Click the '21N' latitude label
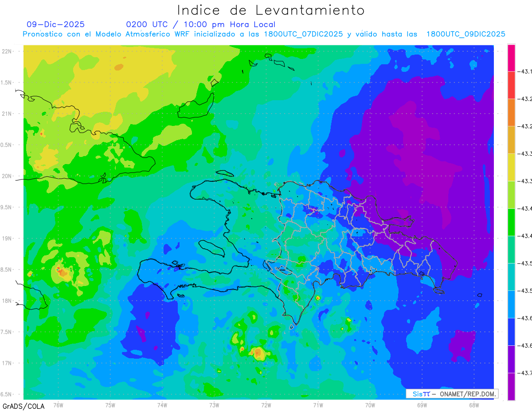Viewport: 532px width, 411px height. (7, 114)
